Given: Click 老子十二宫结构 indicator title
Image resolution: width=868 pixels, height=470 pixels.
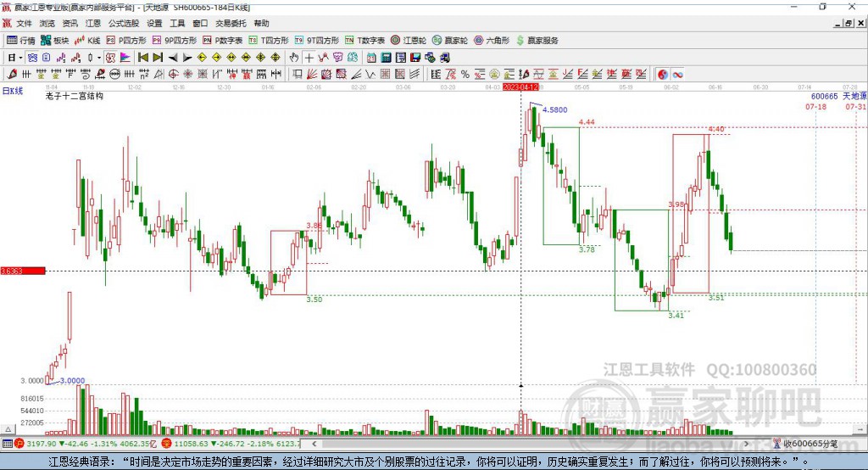Looking at the screenshot, I should click(x=75, y=96).
